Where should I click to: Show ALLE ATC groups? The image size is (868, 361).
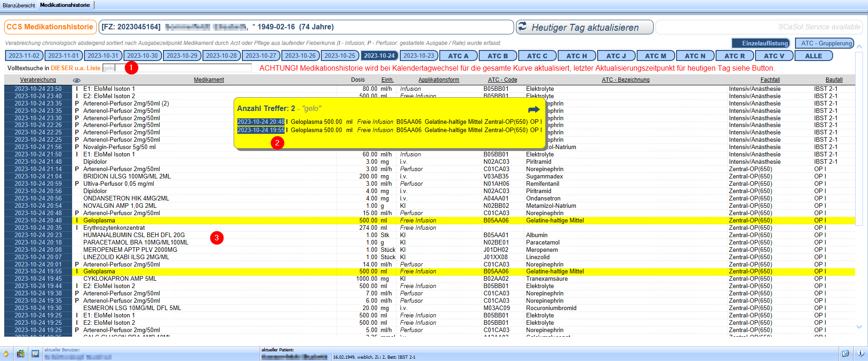[813, 56]
